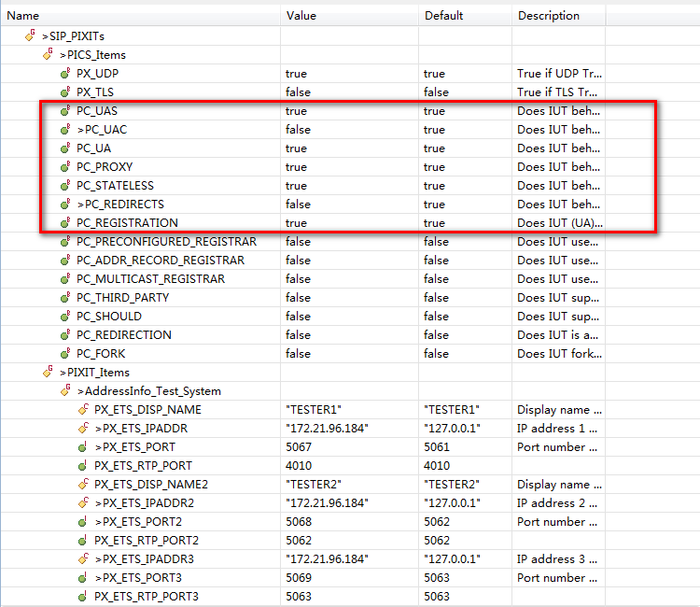Click the PX_ETS_RTP_PORT integer icon
Viewport: 700px width, 607px height.
pyautogui.click(x=82, y=465)
